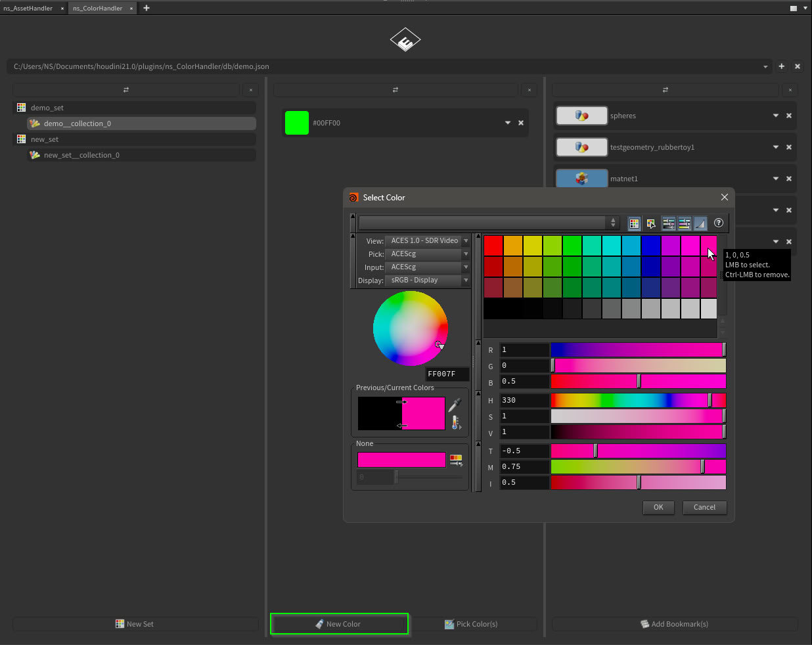Switch to the ns_AssetHandler tab

pyautogui.click(x=28, y=9)
